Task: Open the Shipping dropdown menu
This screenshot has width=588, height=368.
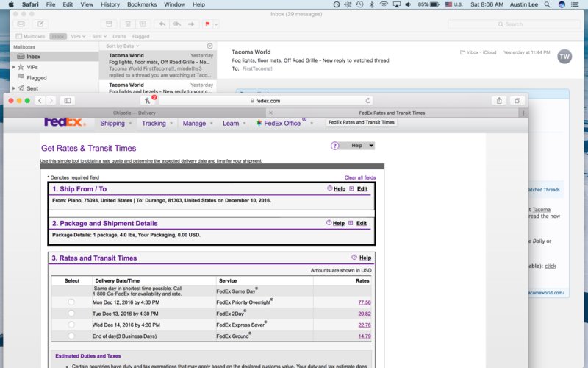Action: click(115, 123)
